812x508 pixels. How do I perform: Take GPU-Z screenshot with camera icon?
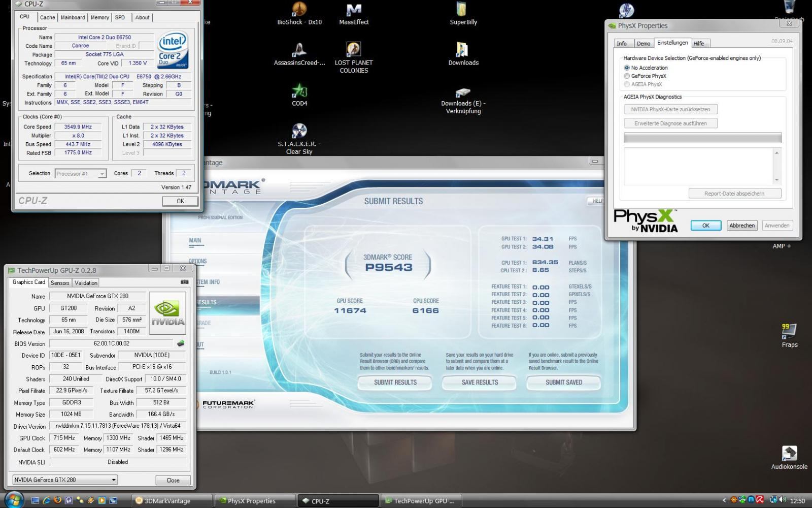[x=184, y=282]
